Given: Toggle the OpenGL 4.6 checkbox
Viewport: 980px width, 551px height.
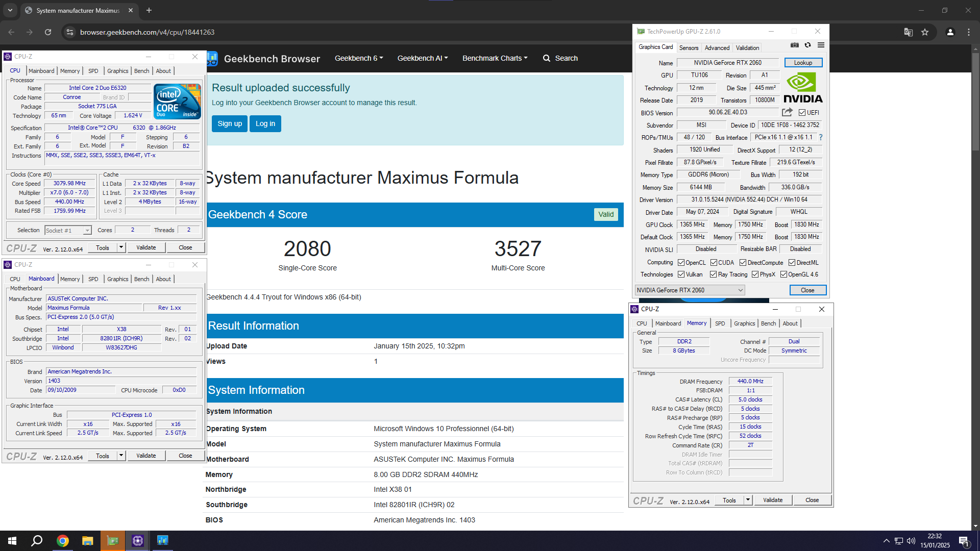Looking at the screenshot, I should pos(783,274).
